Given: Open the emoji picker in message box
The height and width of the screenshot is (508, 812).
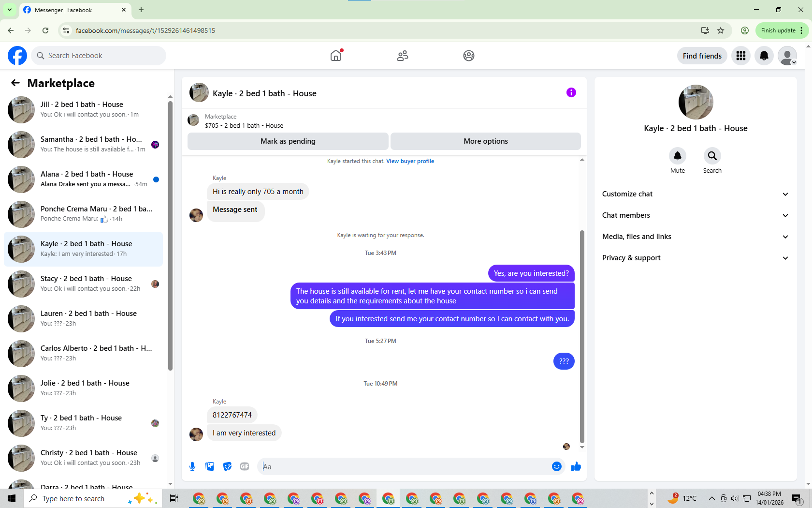Looking at the screenshot, I should [557, 466].
